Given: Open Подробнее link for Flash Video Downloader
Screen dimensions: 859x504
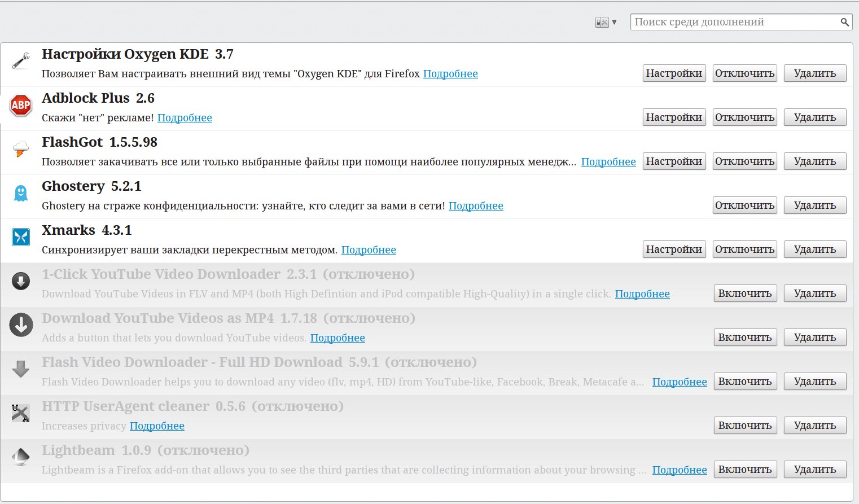Looking at the screenshot, I should click(x=680, y=382).
